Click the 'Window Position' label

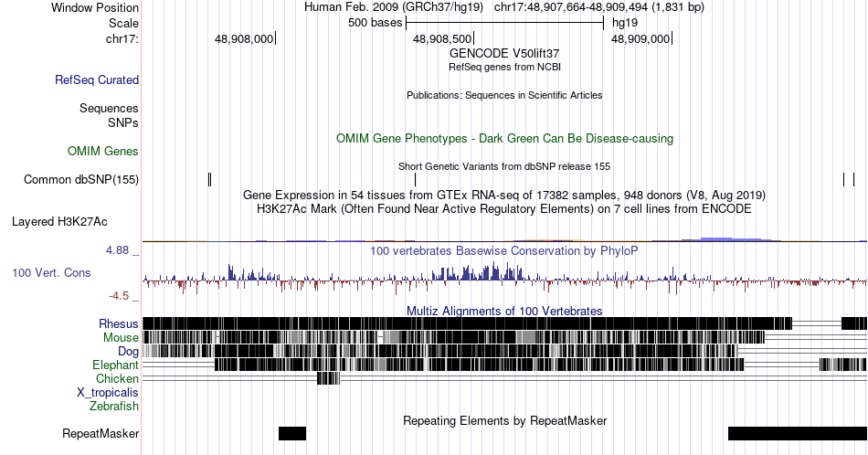click(x=95, y=7)
